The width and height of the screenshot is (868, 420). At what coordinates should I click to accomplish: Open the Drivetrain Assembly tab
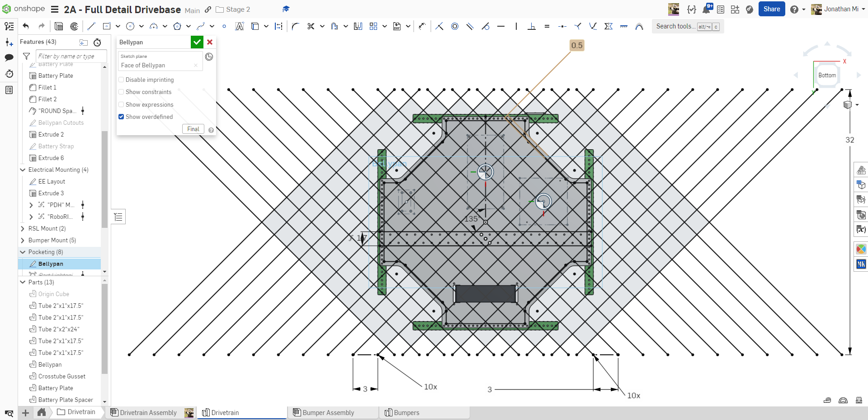148,413
